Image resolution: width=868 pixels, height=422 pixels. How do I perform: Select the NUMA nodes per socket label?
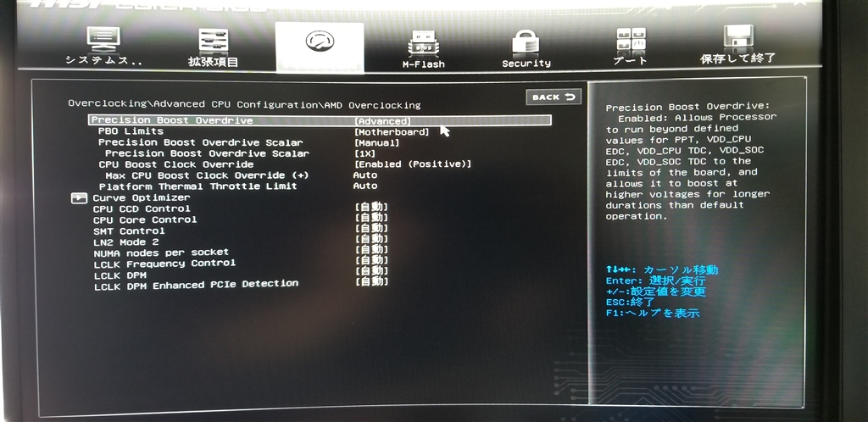[161, 253]
